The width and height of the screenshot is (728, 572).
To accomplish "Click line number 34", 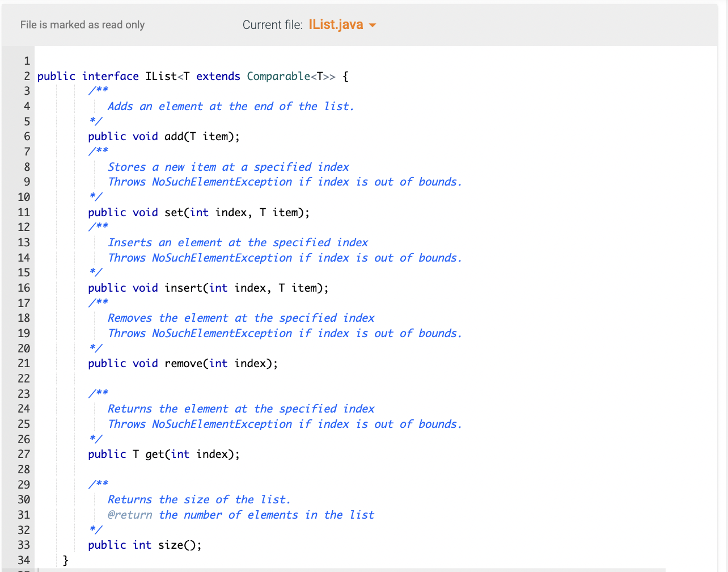I will coord(24,560).
